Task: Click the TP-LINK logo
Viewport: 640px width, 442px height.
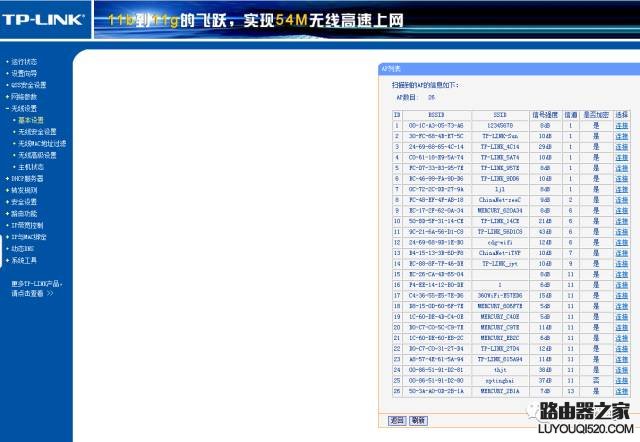Action: [43, 19]
